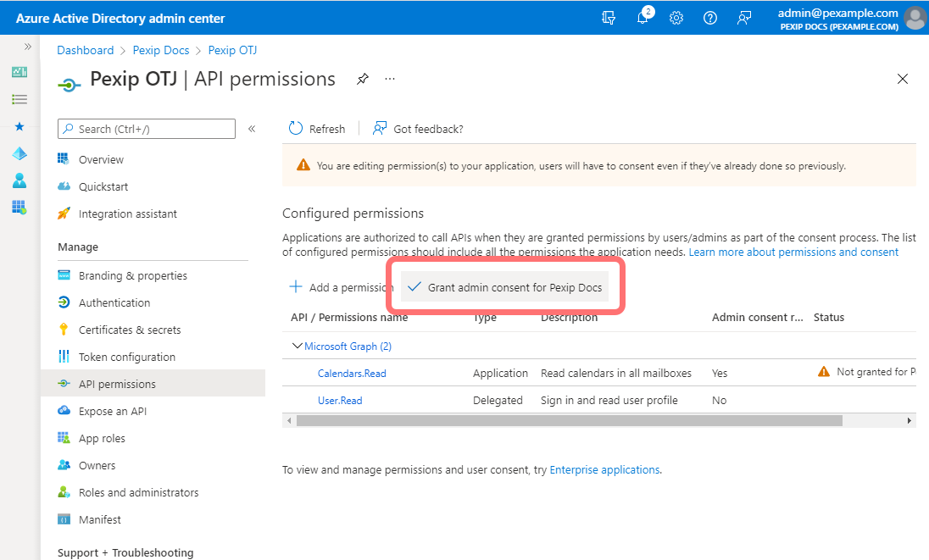Click the feedback icon in top bar
Screen dimensions: 929x560
(744, 18)
